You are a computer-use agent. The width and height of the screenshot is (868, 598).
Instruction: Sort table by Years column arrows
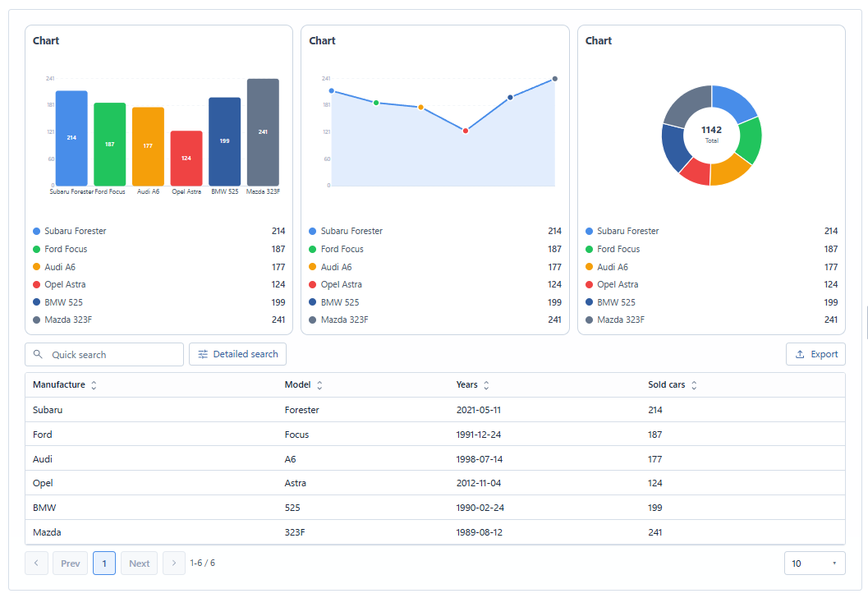[x=486, y=384]
